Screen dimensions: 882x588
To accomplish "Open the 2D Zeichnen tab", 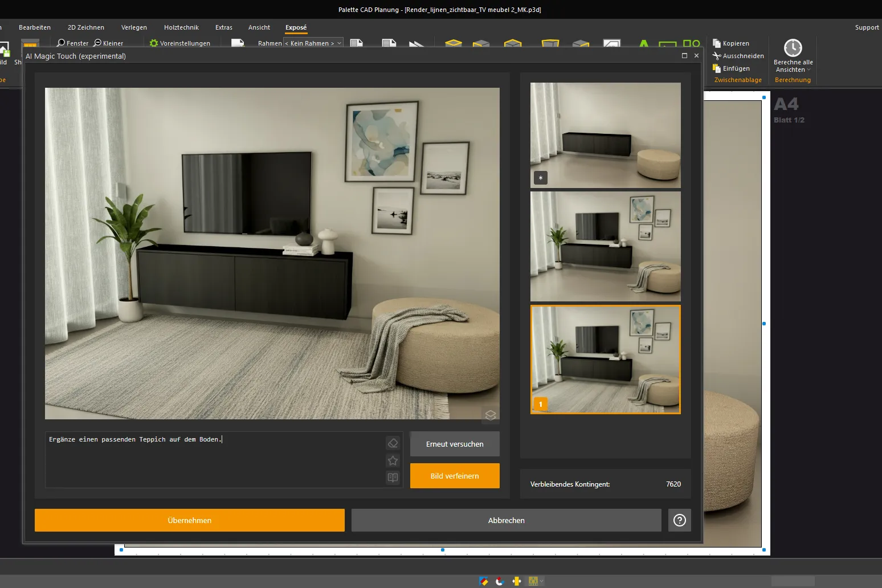I will click(x=86, y=27).
